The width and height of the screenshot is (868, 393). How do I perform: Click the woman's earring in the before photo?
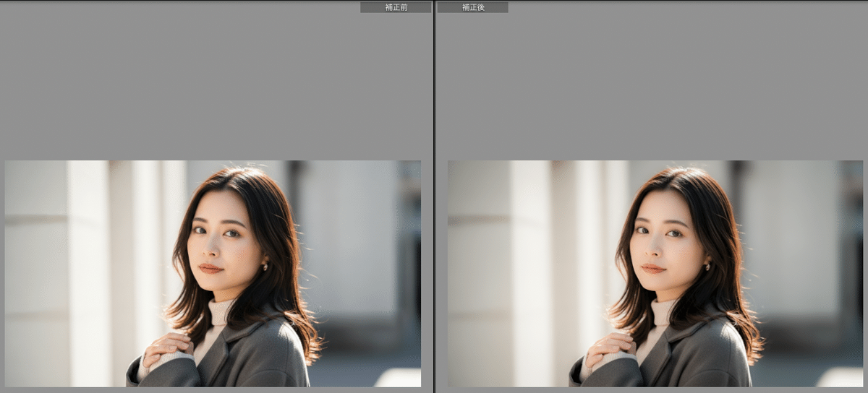click(x=265, y=265)
